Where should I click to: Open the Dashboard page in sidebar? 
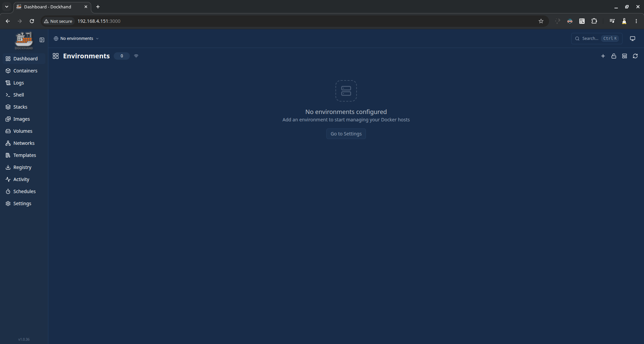(24, 59)
